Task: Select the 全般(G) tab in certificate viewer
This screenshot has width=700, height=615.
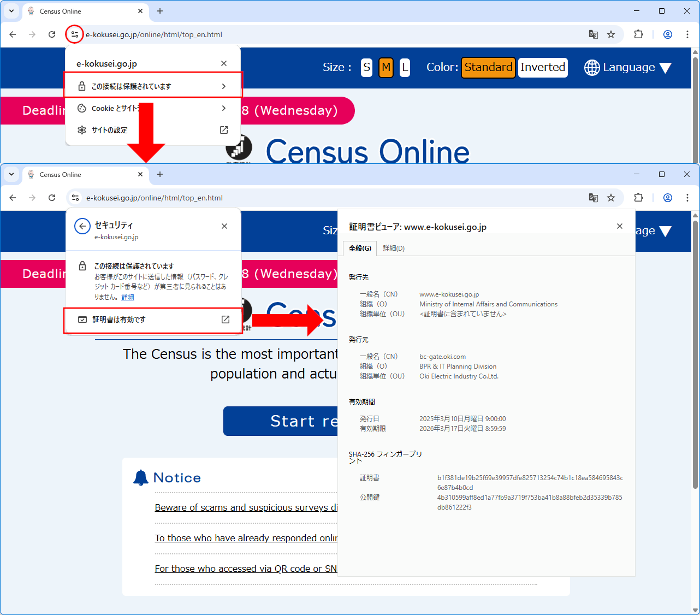Action: [360, 249]
